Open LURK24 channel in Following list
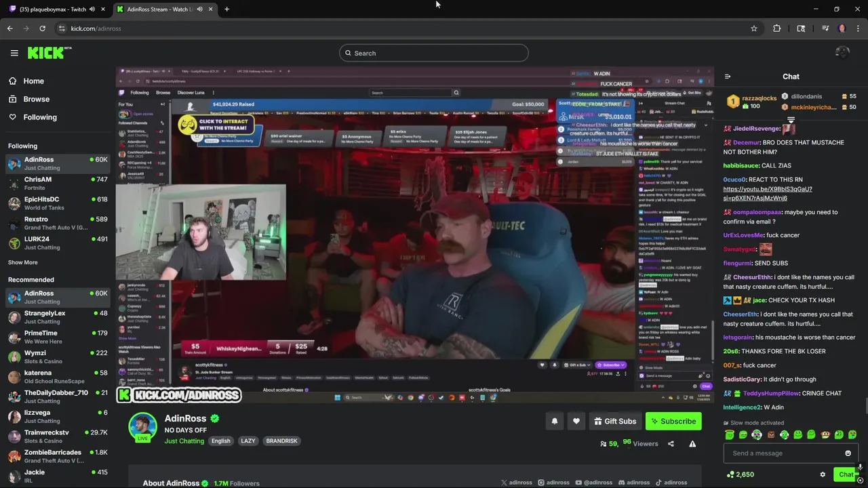Image resolution: width=868 pixels, height=488 pixels. click(58, 243)
